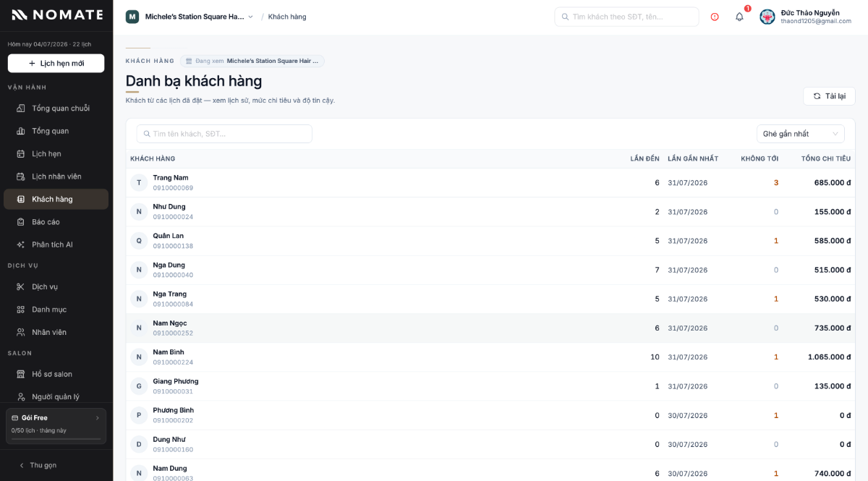Open the Danh mục grid icon
The height and width of the screenshot is (481, 868).
pos(21,310)
